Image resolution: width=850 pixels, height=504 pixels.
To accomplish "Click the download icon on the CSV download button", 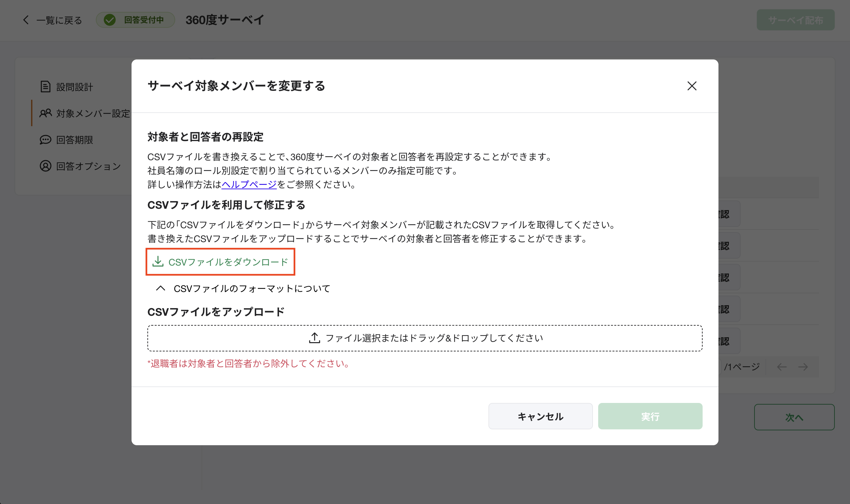I will tap(159, 262).
